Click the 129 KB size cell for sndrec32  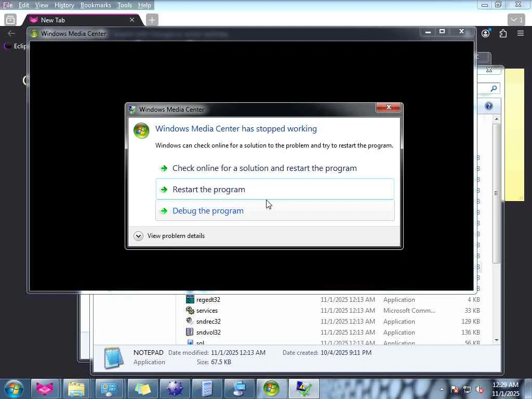tap(471, 321)
